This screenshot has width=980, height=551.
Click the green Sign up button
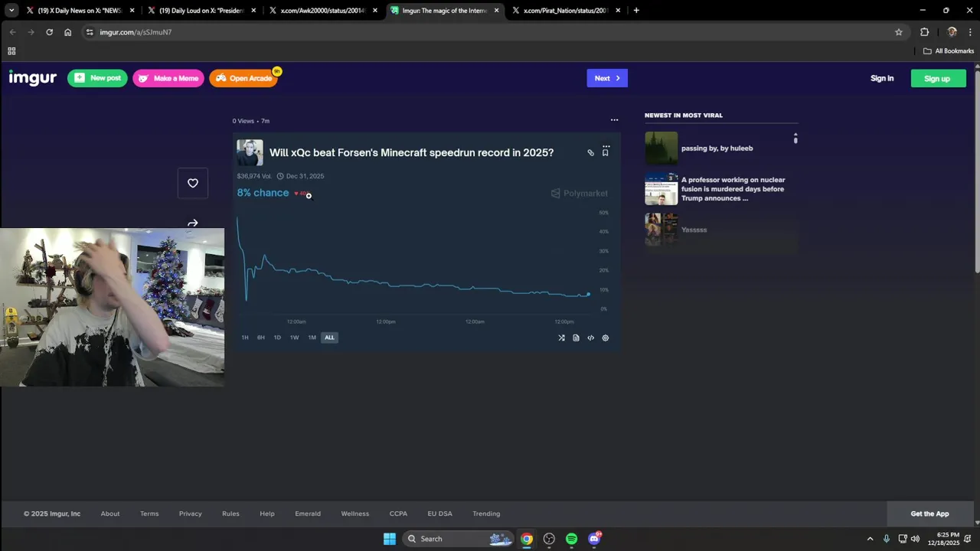tap(938, 78)
